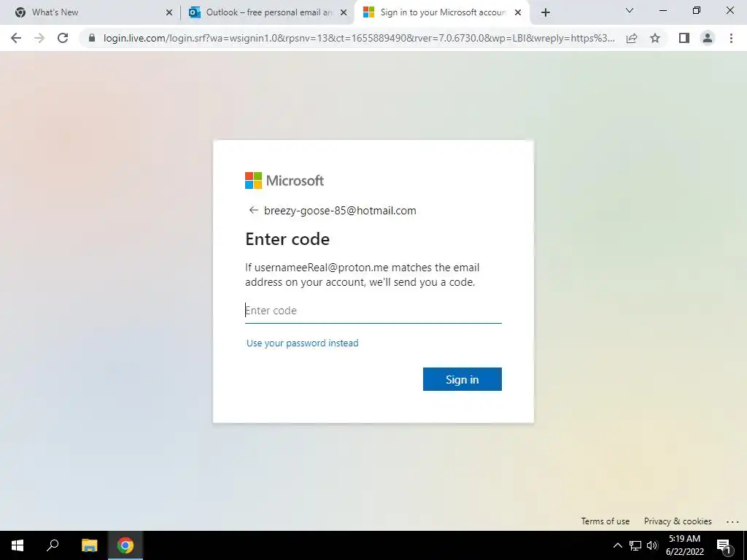Restore down the Chrome window
This screenshot has height=560, width=747.
pyautogui.click(x=697, y=10)
